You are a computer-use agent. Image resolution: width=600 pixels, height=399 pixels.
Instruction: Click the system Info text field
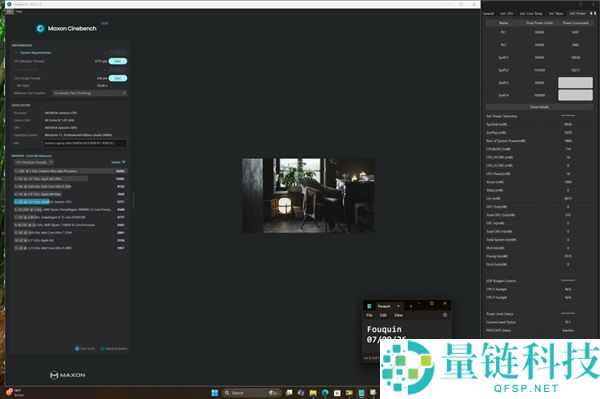84,143
